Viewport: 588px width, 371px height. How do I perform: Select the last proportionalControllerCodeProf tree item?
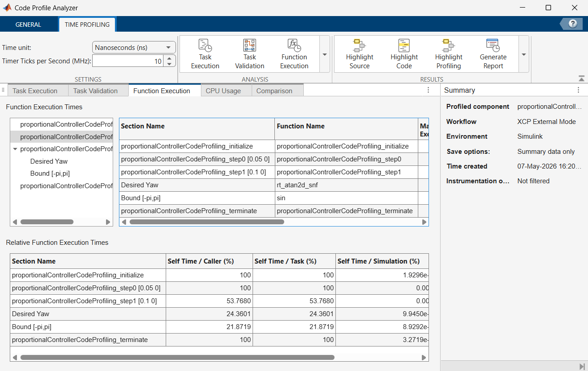click(x=66, y=185)
